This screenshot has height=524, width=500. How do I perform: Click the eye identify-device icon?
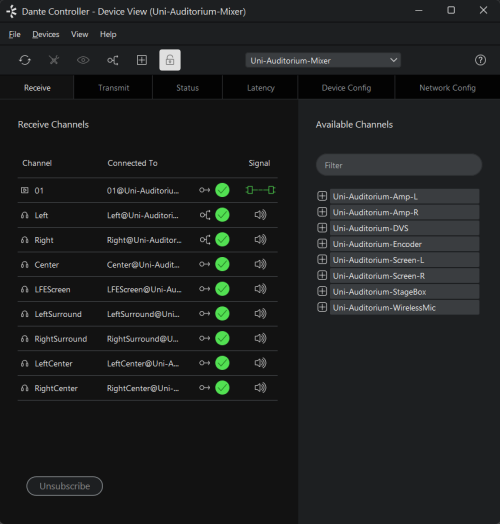pyautogui.click(x=83, y=60)
